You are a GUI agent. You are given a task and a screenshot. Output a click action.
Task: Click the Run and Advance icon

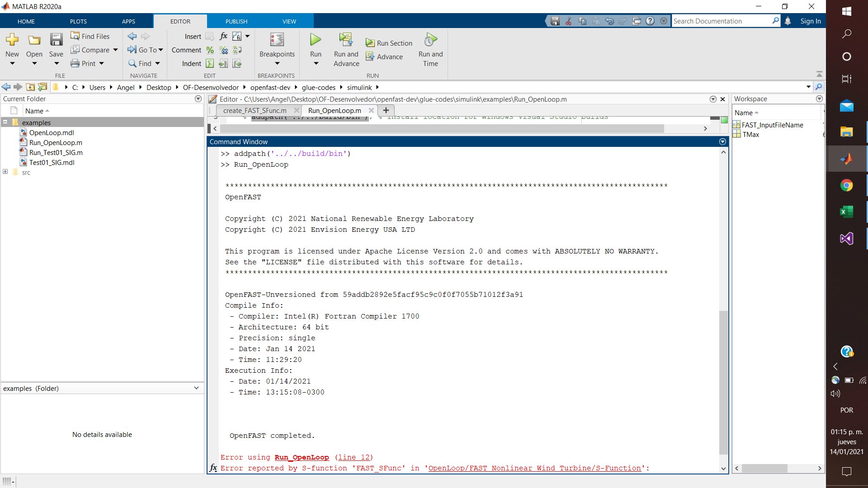(346, 40)
